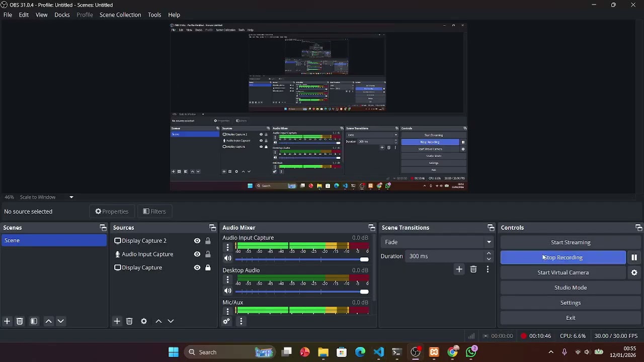Mute Audio Input Capture speaker icon
The width and height of the screenshot is (644, 362).
point(227,259)
